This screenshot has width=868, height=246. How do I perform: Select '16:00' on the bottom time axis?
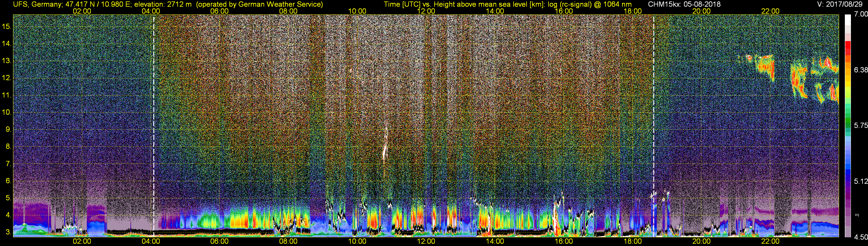[564, 241]
